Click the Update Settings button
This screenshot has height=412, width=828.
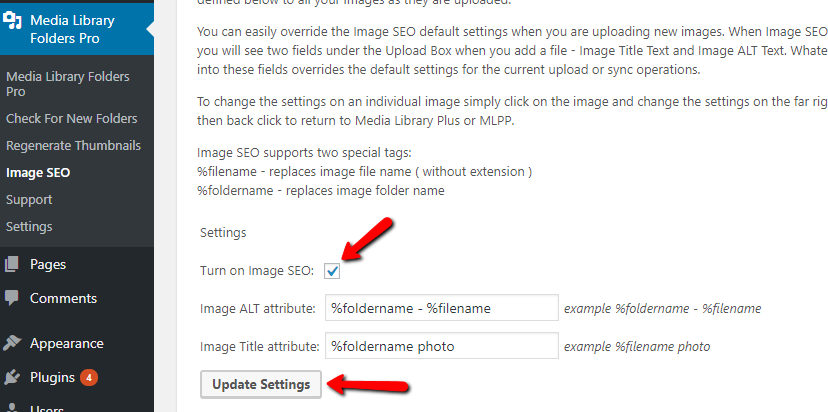[261, 384]
